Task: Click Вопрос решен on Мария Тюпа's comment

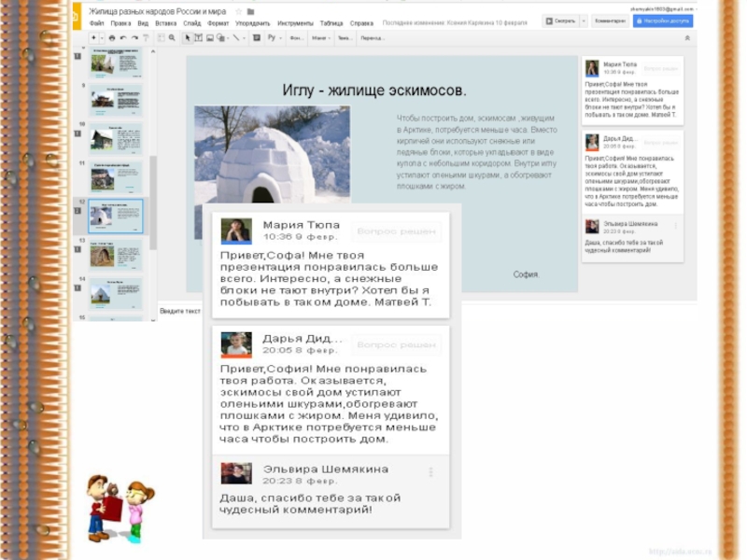Action: [x=396, y=231]
